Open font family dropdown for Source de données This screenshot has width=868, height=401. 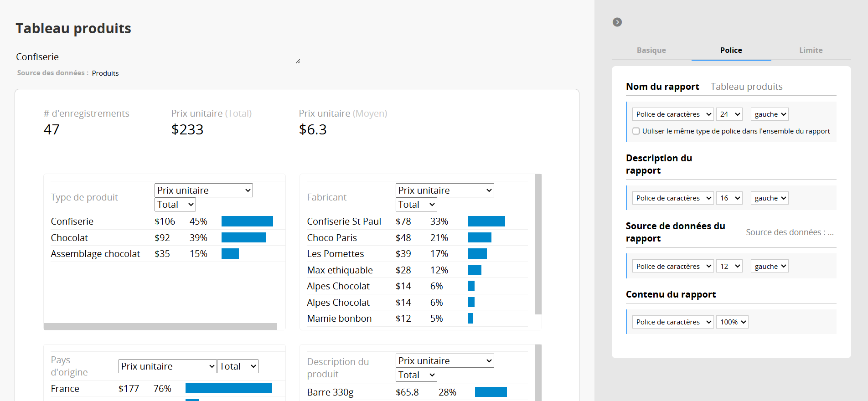click(x=673, y=267)
